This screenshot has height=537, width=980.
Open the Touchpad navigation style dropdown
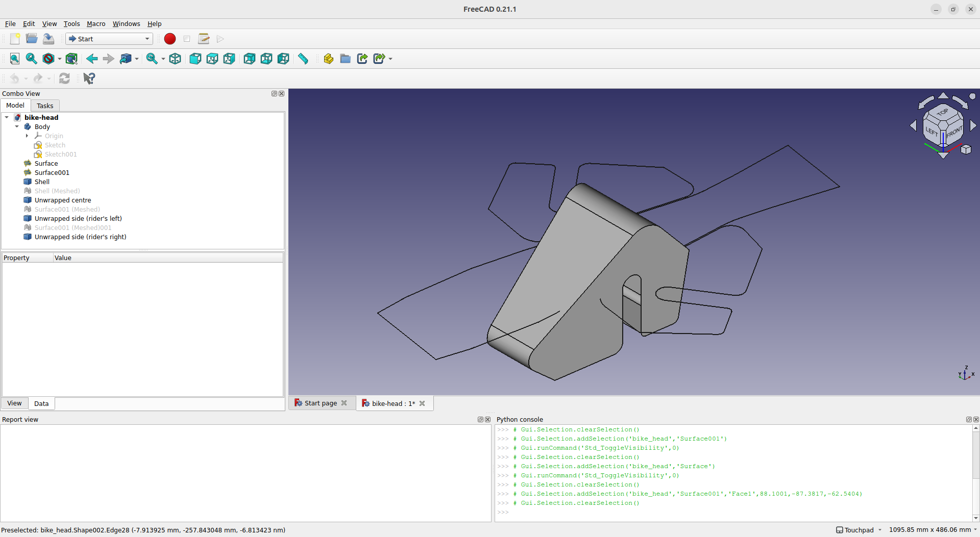pos(859,530)
